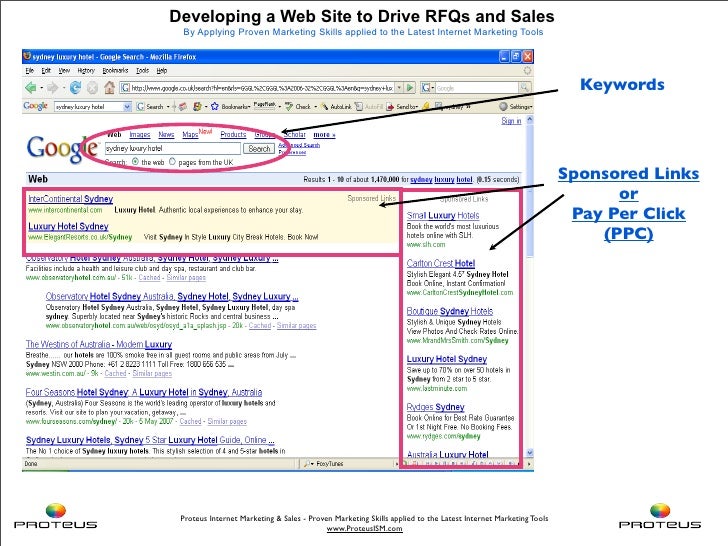728x546 pixels.
Task: Open the File menu
Action: pyautogui.click(x=30, y=71)
